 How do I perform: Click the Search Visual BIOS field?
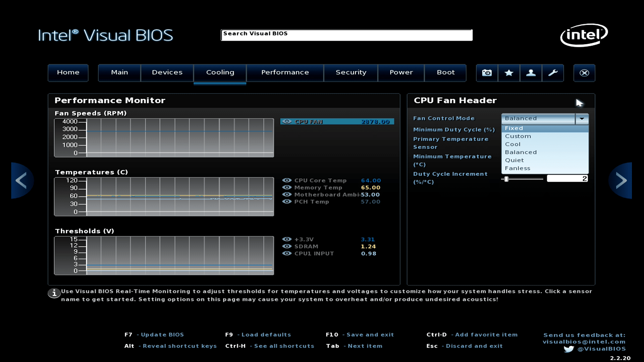point(346,35)
